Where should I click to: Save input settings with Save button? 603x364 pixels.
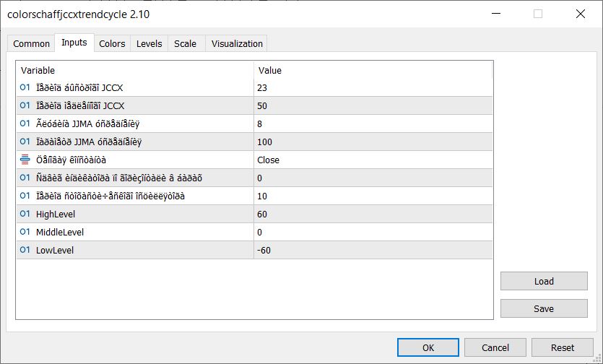[544, 308]
